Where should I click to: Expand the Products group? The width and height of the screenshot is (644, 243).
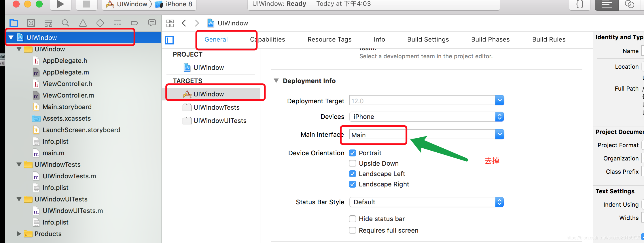[19, 234]
